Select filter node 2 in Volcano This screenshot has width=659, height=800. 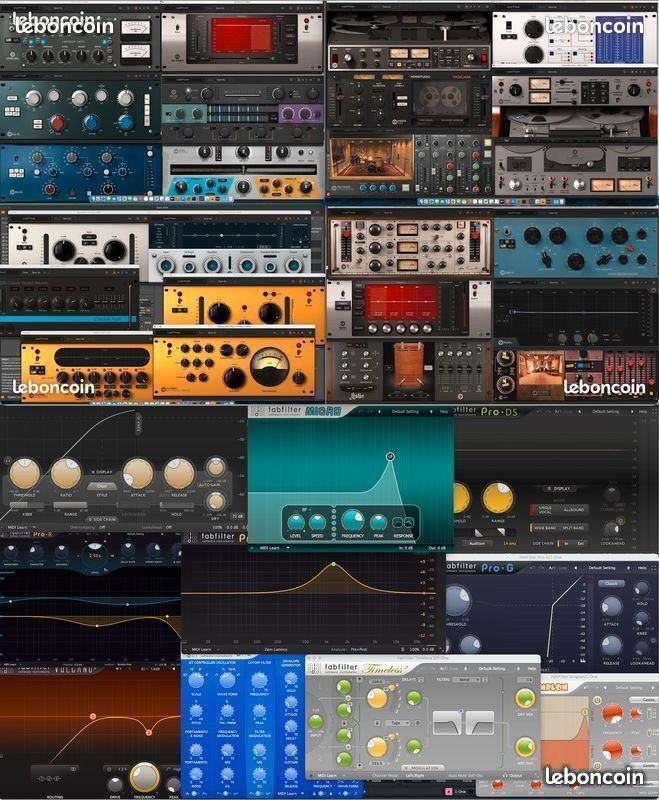coord(149,732)
